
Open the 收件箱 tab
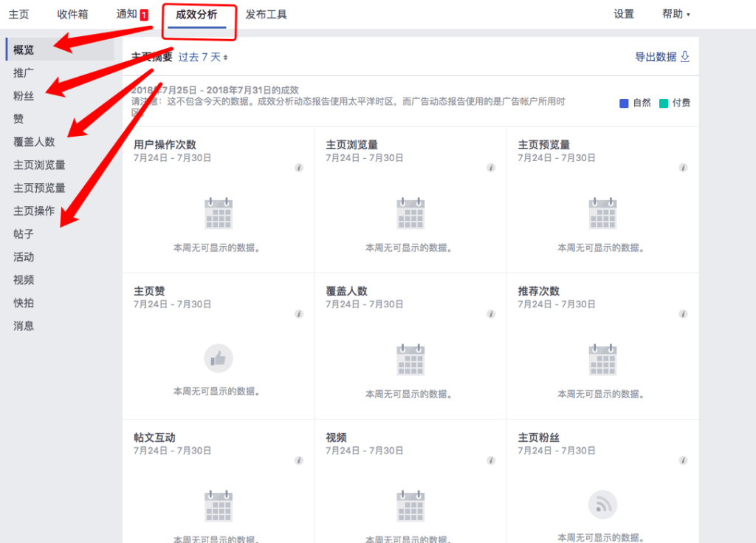(73, 14)
